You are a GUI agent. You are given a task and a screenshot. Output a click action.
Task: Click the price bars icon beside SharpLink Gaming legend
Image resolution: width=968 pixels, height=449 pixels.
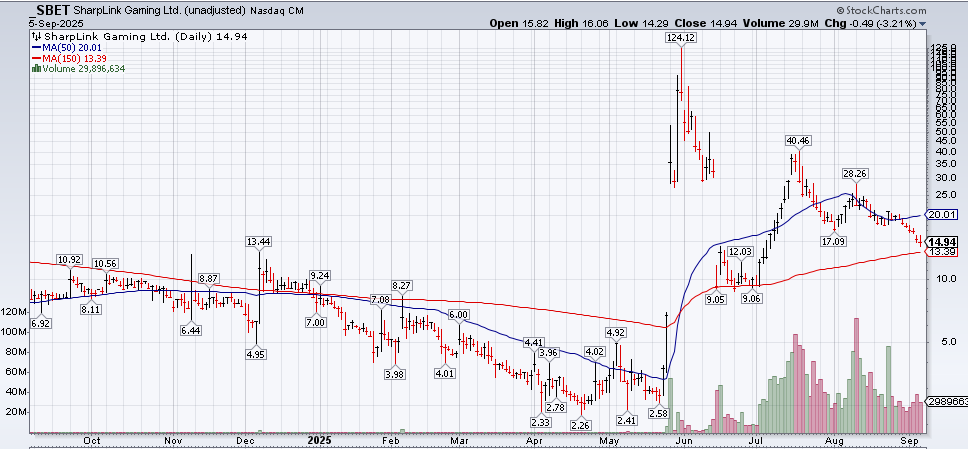35,34
